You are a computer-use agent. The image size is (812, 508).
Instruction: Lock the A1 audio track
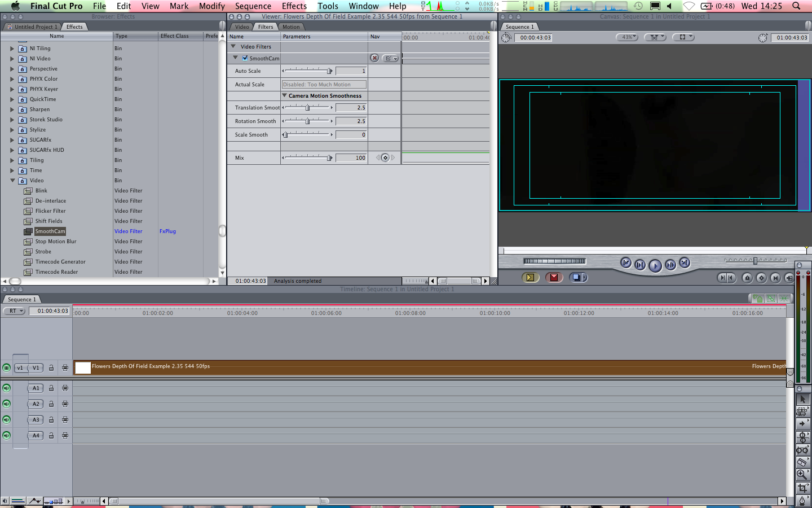click(51, 388)
